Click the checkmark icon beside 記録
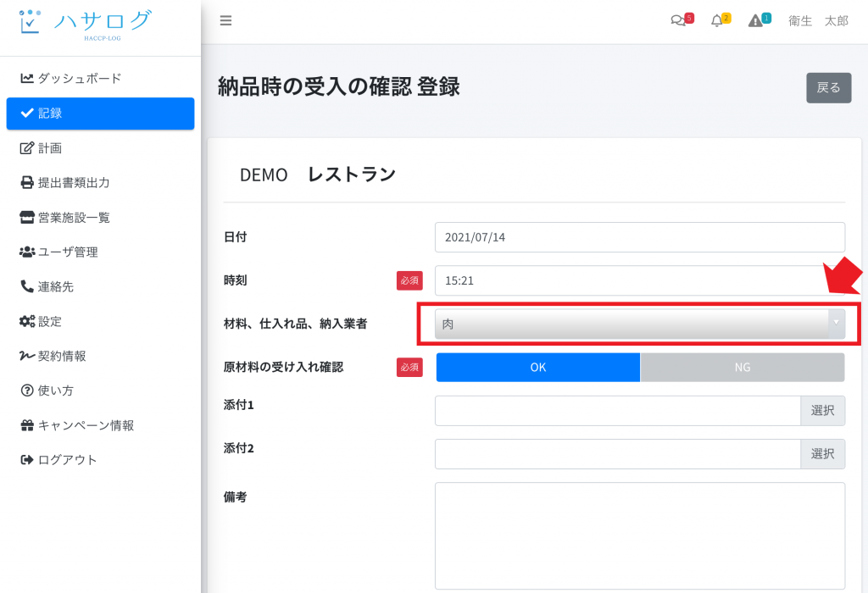 point(26,114)
